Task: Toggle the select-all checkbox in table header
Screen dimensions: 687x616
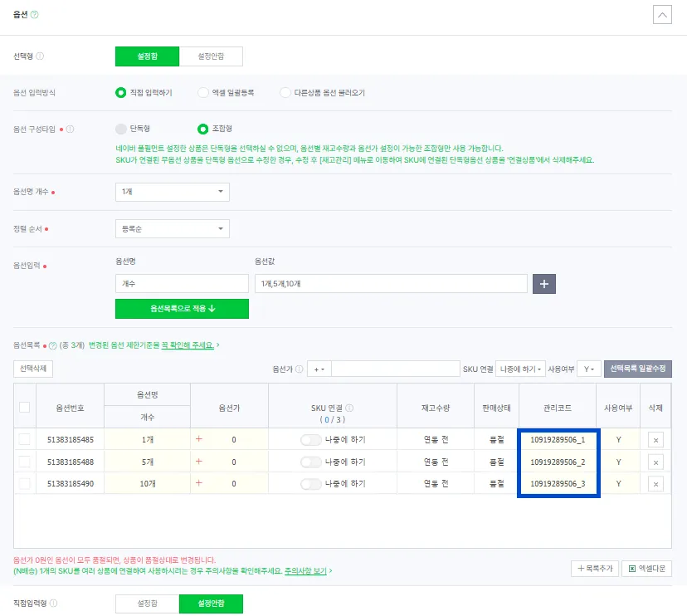Action: click(x=25, y=407)
